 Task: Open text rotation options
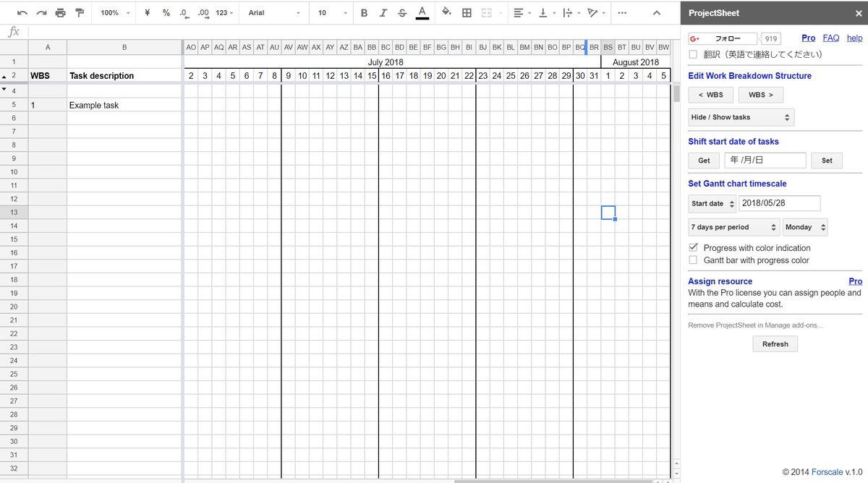tap(595, 13)
